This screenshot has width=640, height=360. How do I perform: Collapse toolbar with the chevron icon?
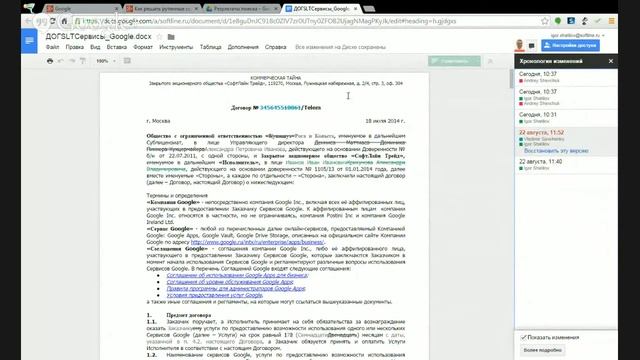click(490, 61)
